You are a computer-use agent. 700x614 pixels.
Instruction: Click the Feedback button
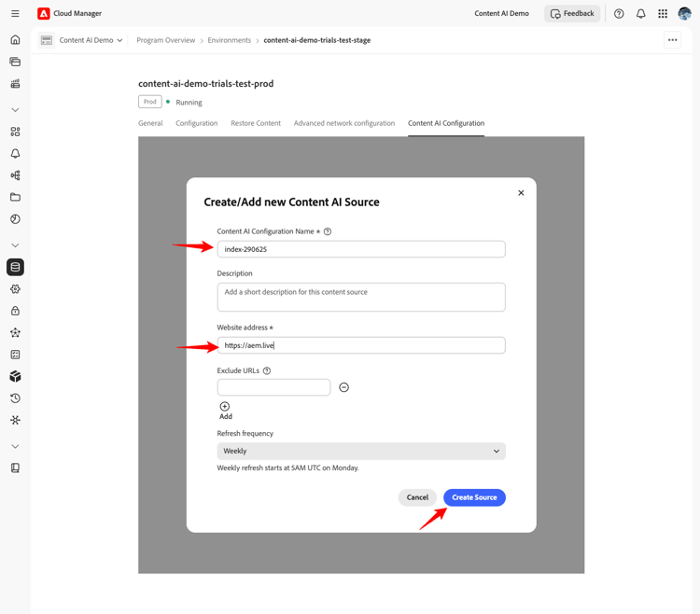pyautogui.click(x=572, y=14)
